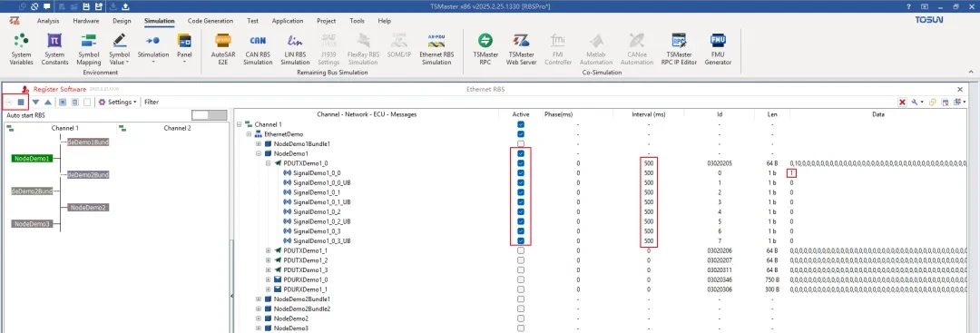Open Ethernet RBS Simulation
This screenshot has height=333, width=980.
(x=436, y=49)
